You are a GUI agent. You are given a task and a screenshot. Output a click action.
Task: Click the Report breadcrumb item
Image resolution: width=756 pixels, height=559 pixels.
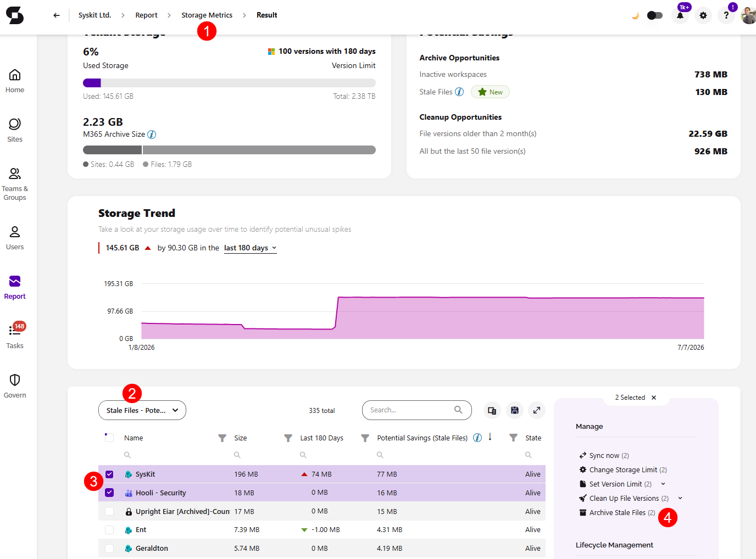[146, 15]
